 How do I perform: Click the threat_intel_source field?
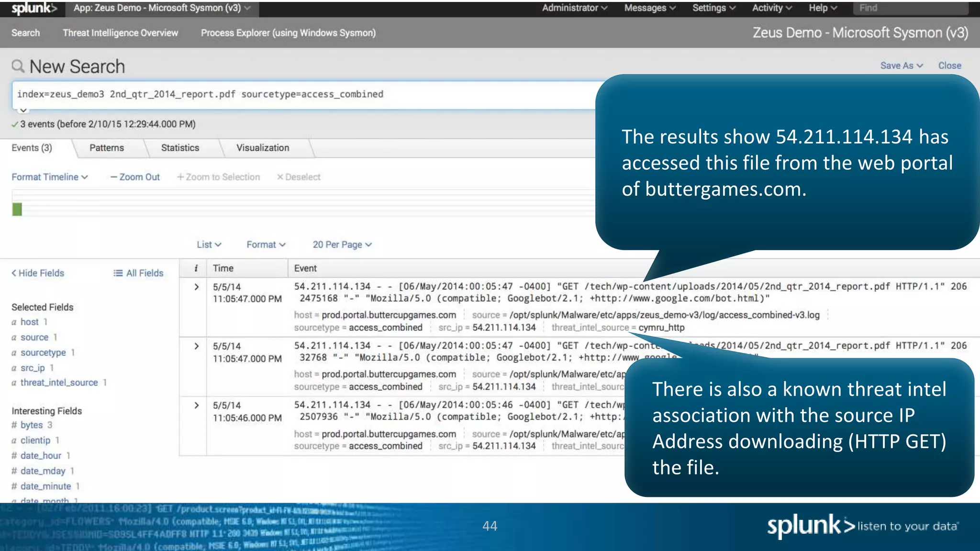tap(59, 383)
